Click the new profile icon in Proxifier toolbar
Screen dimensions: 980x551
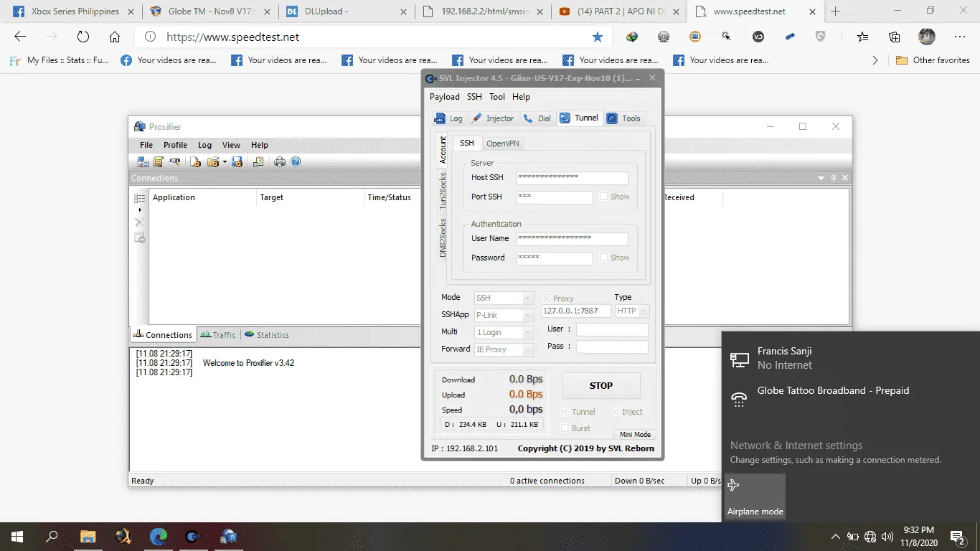click(195, 162)
